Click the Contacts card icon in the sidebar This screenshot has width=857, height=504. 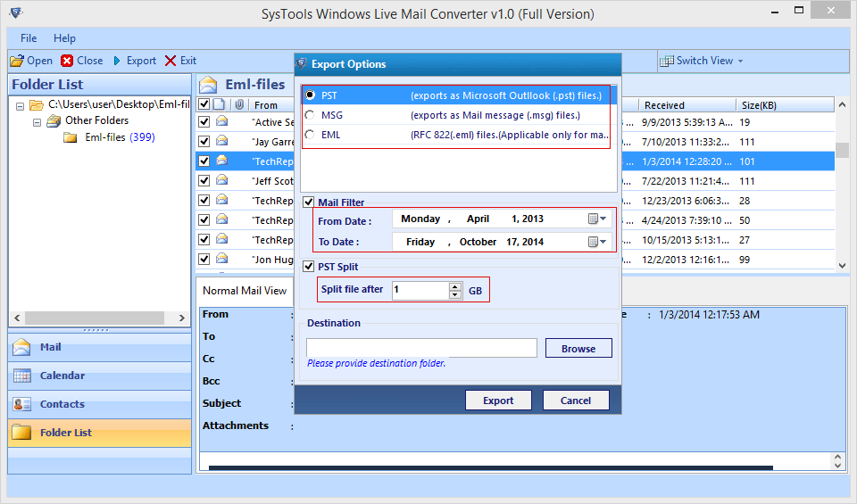coord(21,404)
